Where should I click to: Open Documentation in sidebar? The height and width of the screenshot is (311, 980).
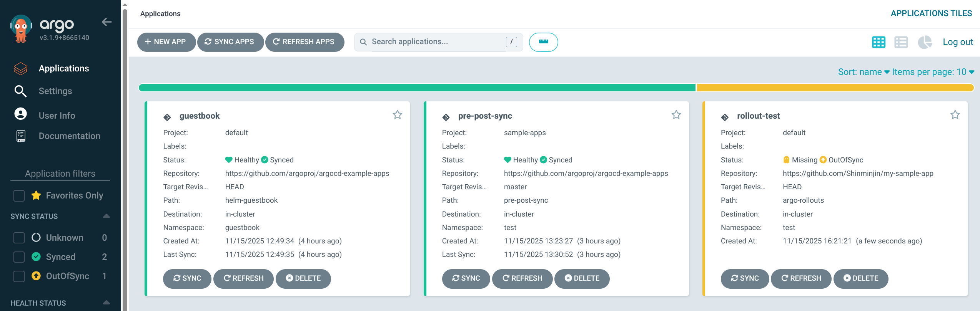tap(70, 136)
